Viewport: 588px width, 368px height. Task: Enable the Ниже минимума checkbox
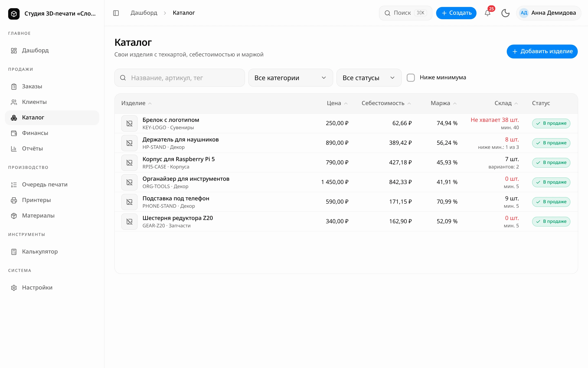pos(411,78)
